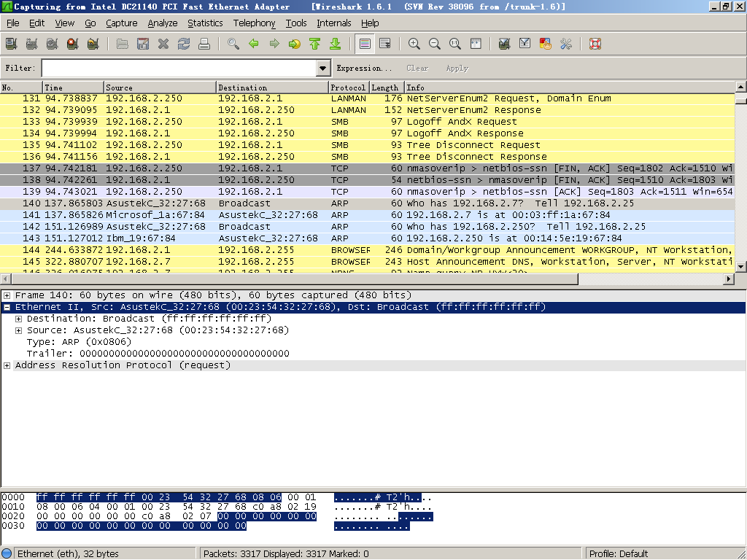
Task: Open the Internals menu
Action: tap(334, 23)
